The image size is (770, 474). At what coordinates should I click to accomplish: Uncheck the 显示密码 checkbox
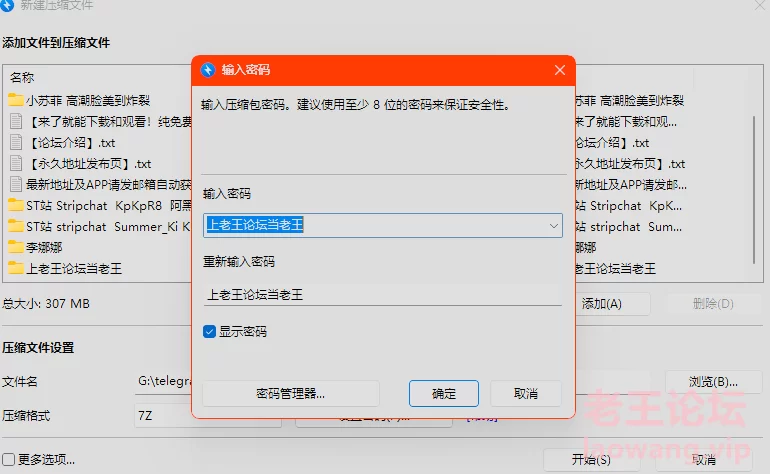209,331
